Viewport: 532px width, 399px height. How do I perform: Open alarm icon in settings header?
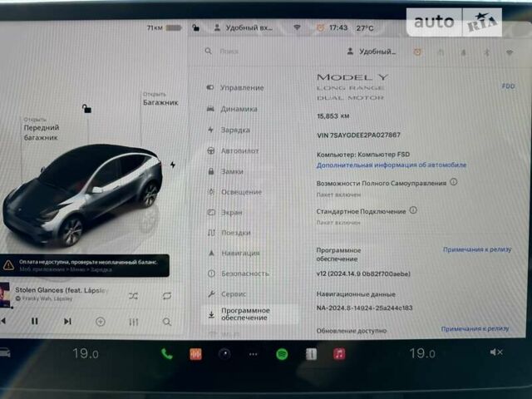tap(417, 52)
